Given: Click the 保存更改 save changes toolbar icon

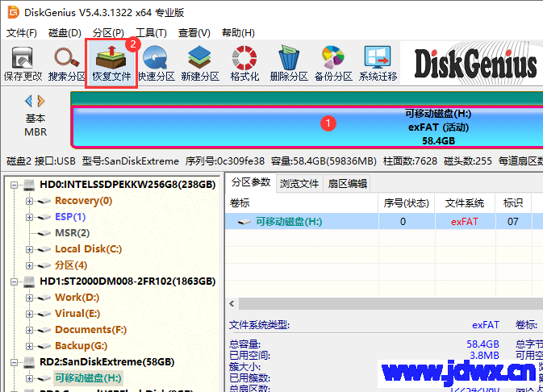Looking at the screenshot, I should coord(23,64).
